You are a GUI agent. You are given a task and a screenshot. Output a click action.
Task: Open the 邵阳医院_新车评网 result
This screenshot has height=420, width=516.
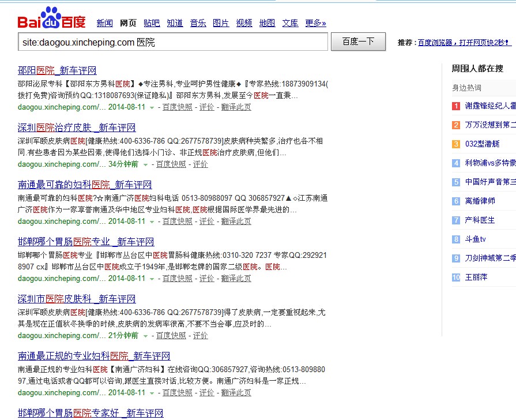point(57,70)
